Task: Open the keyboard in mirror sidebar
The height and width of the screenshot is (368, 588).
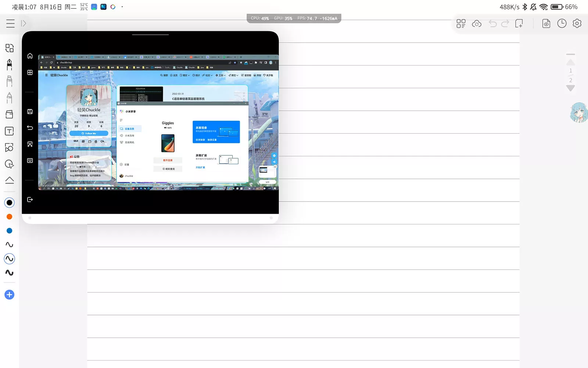Action: (x=30, y=160)
